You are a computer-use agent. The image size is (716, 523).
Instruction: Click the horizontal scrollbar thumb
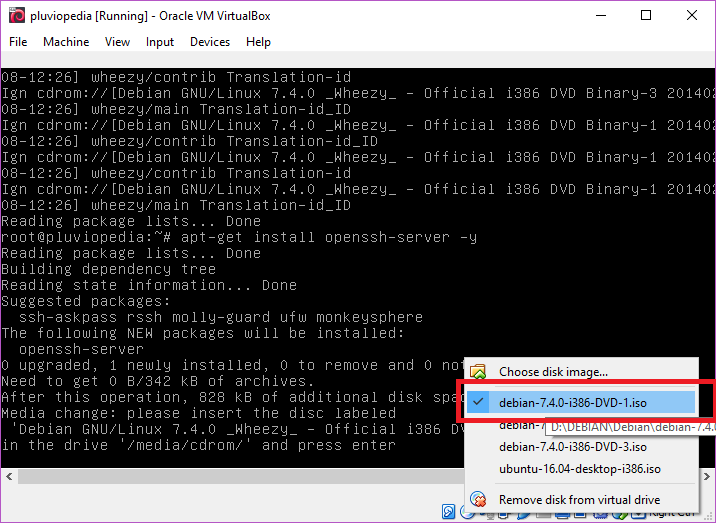coord(241,476)
